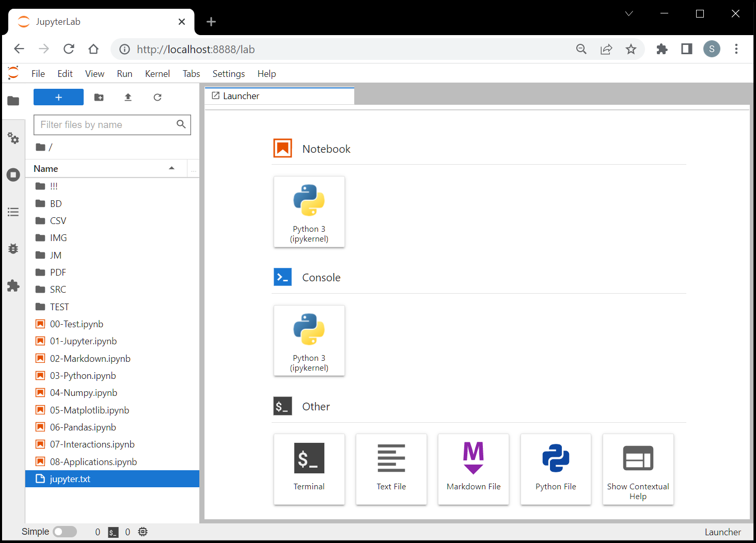
Task: Click the blue New Launcher plus button
Action: [x=58, y=97]
